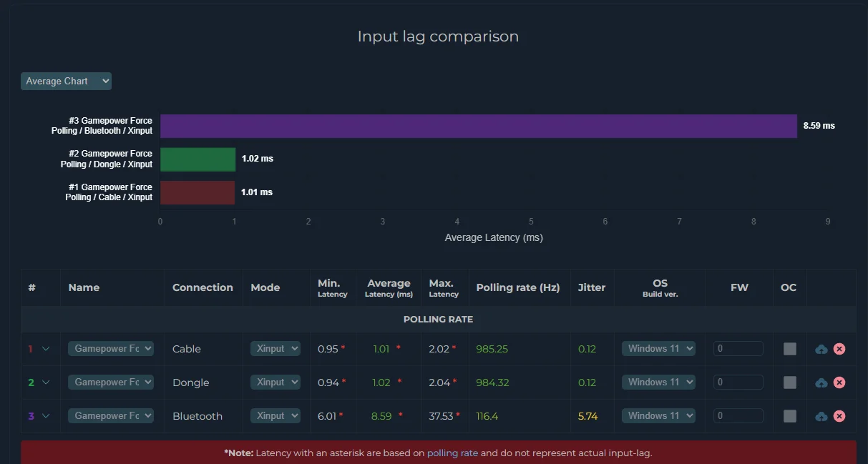Screen dimensions: 868x464
Task: Click the 6.01 min latency value
Action: (x=328, y=416)
